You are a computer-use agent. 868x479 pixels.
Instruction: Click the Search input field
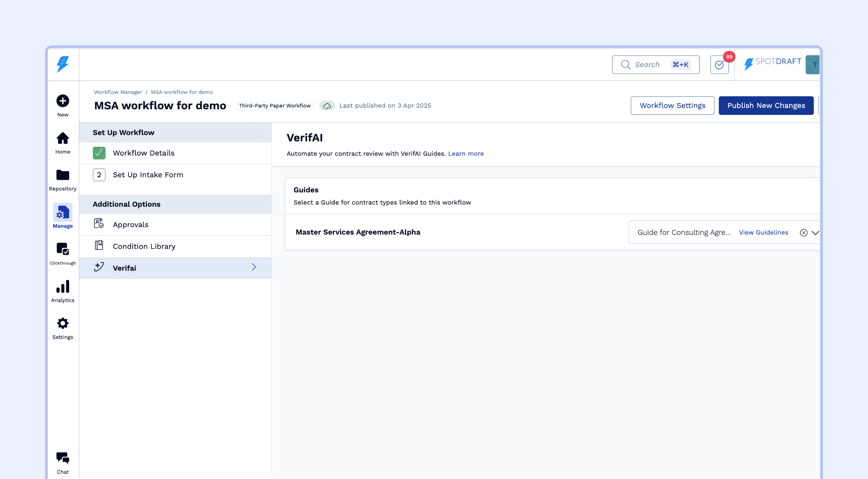tap(647, 65)
